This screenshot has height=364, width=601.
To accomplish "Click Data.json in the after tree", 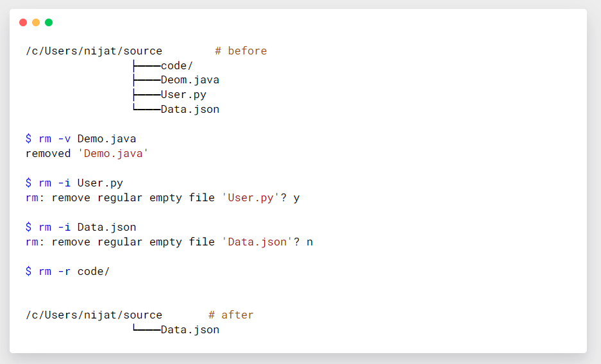I will click(190, 330).
